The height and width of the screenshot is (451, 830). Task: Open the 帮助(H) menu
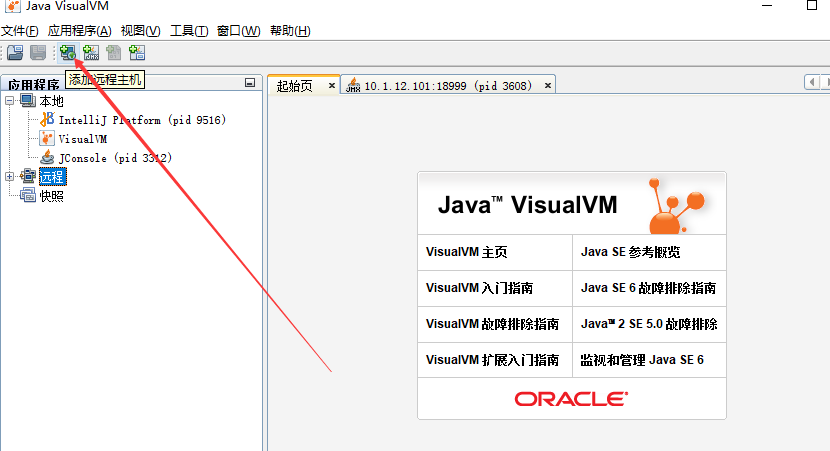[x=290, y=31]
